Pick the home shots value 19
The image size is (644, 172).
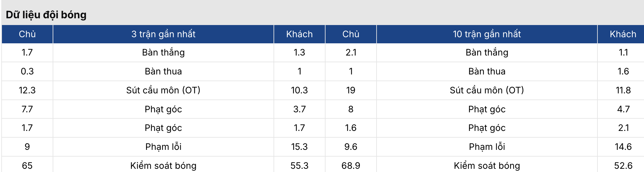point(351,90)
